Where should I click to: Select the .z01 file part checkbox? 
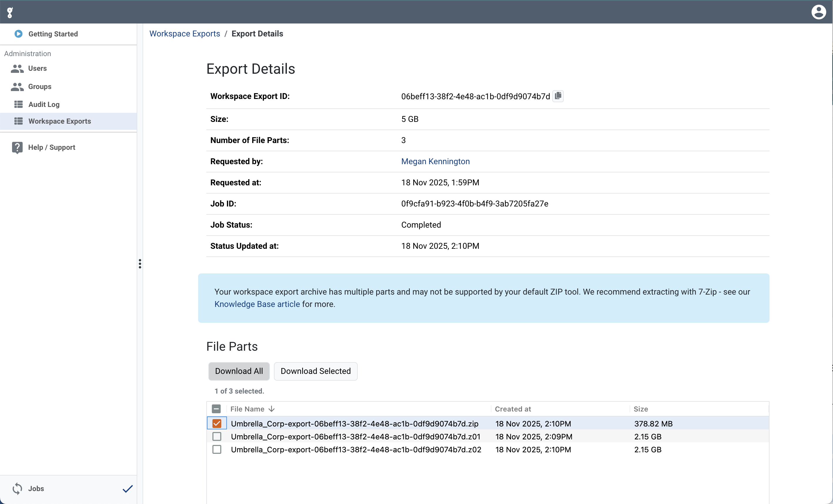pyautogui.click(x=217, y=436)
